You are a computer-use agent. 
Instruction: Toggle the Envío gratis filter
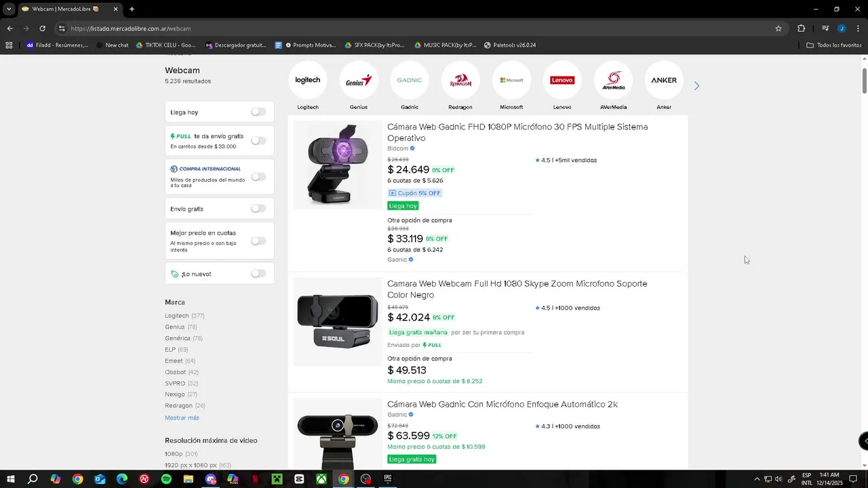point(258,209)
